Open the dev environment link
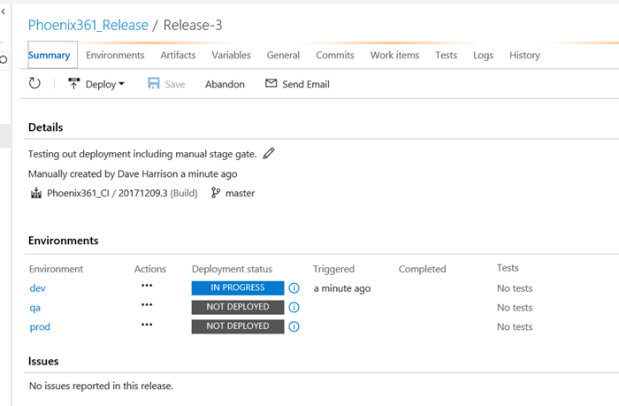619x406 pixels. (x=37, y=288)
